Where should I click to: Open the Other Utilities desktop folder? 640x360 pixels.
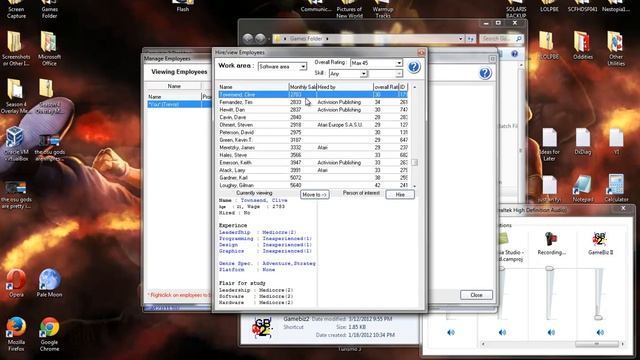click(616, 48)
